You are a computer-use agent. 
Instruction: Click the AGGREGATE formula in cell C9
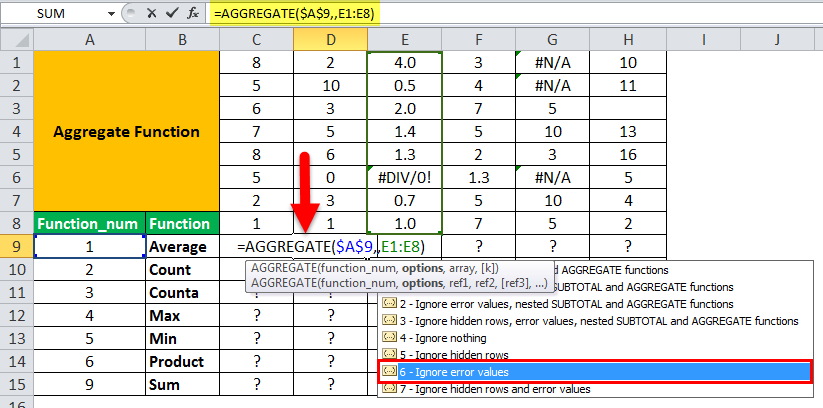pyautogui.click(x=331, y=246)
